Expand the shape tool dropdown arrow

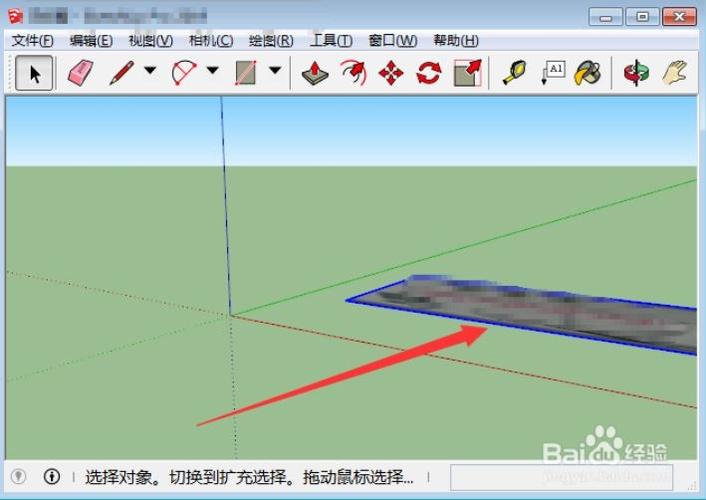click(275, 70)
